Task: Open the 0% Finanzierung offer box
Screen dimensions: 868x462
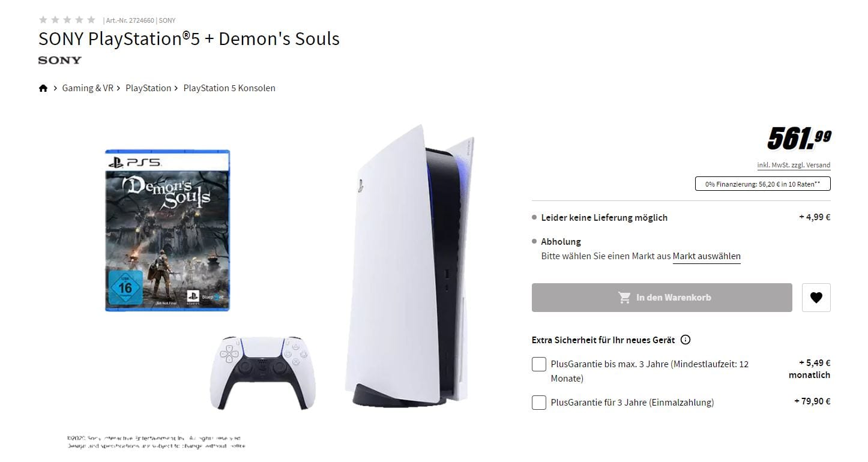Action: point(763,184)
